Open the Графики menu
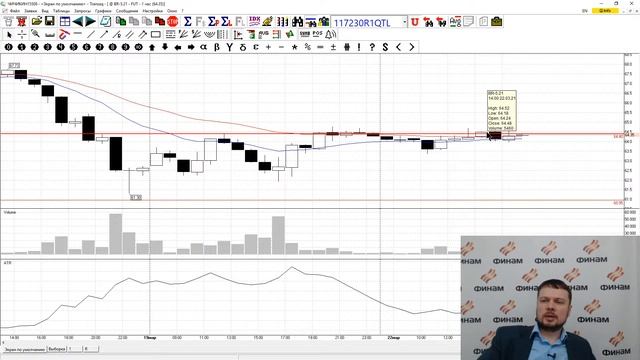Screen dimensions: 640x360 click(103, 11)
